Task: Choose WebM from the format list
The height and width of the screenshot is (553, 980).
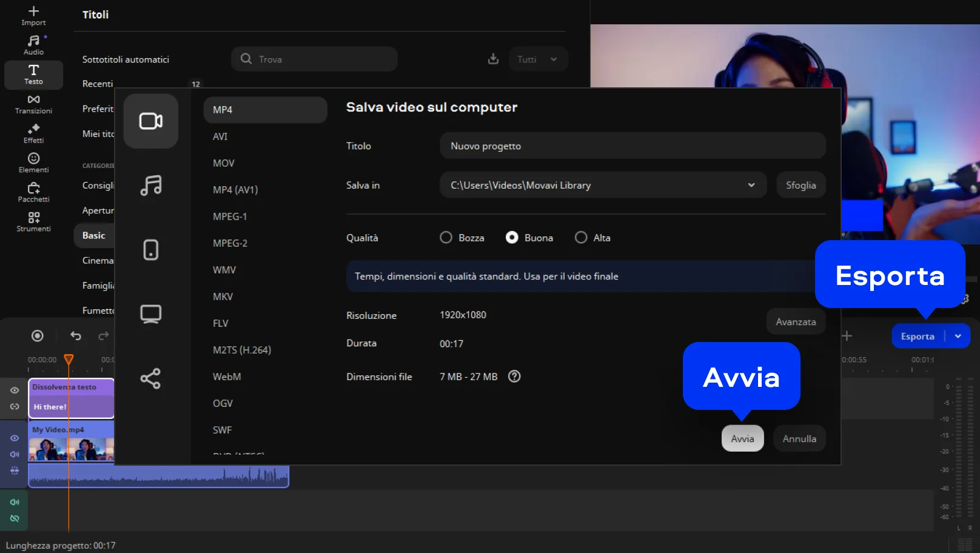Action: pos(227,377)
